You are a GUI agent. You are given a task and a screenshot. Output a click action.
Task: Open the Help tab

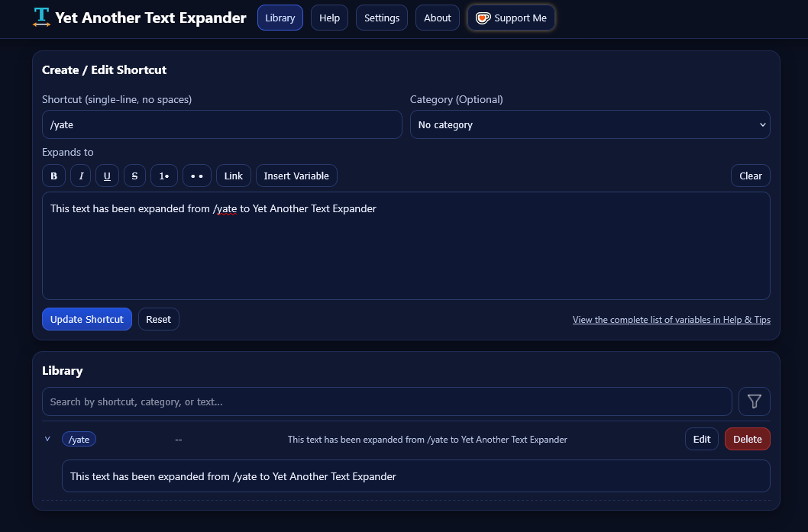click(329, 18)
